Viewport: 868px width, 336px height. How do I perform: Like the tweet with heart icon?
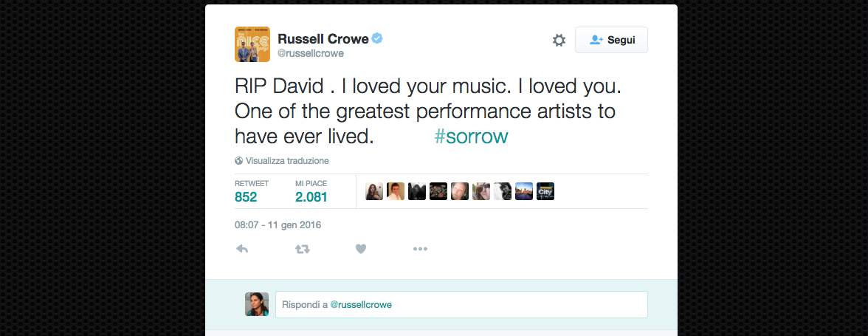[x=361, y=249]
